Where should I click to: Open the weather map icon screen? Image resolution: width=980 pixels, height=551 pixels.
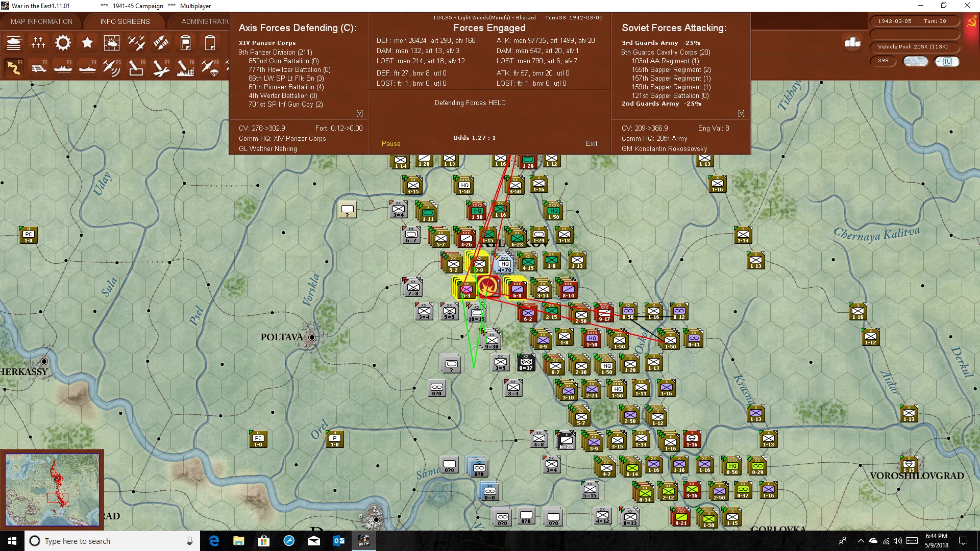click(x=112, y=43)
